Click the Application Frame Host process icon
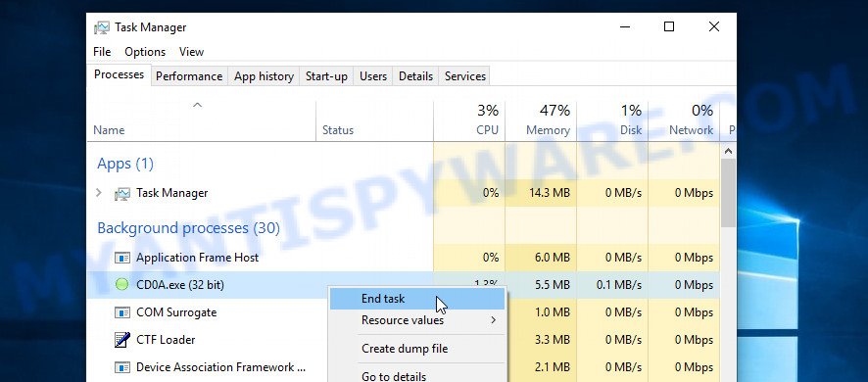The height and width of the screenshot is (382, 868). [x=121, y=258]
